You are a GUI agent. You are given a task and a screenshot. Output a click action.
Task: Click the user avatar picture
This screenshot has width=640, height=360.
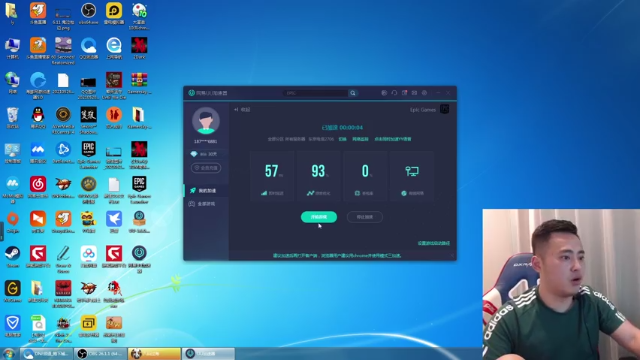pos(206,121)
